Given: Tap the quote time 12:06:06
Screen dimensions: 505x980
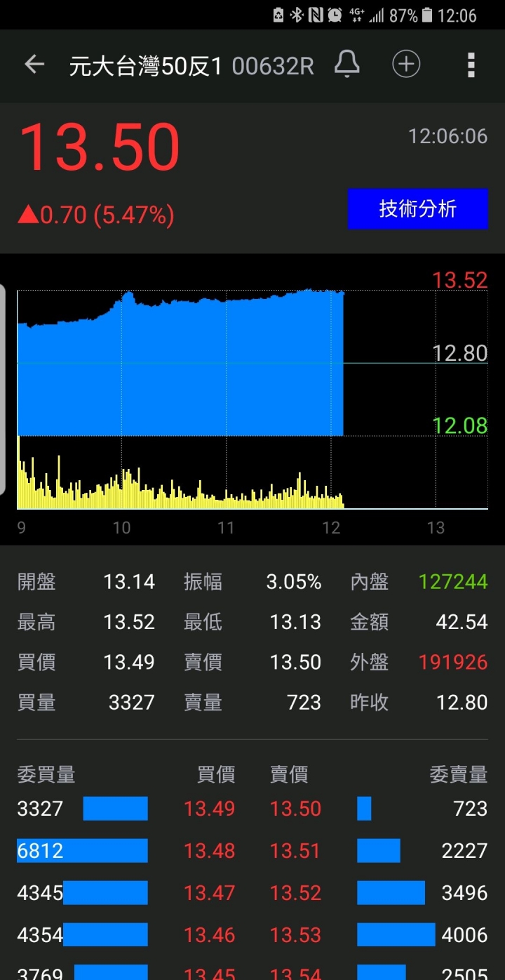Looking at the screenshot, I should point(448,135).
